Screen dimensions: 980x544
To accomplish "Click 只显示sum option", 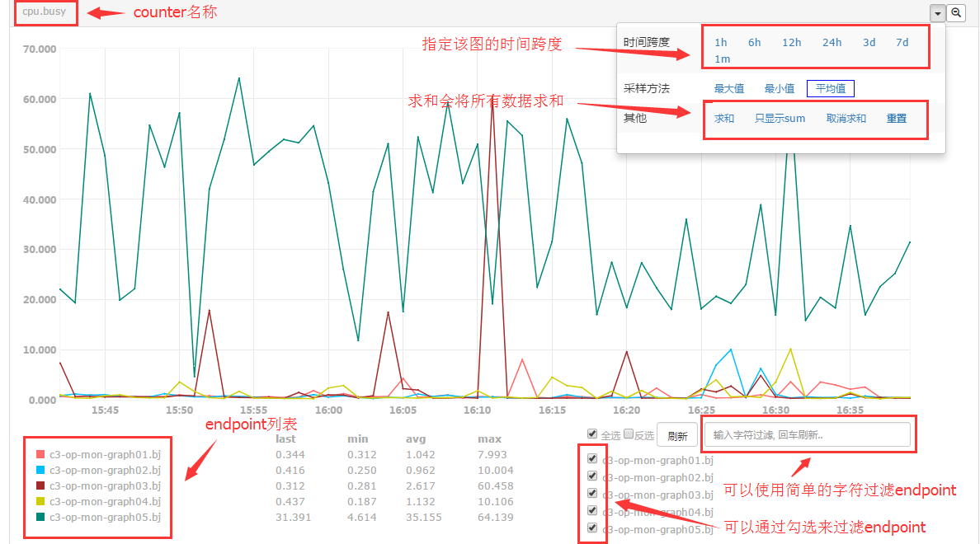I will pos(780,119).
